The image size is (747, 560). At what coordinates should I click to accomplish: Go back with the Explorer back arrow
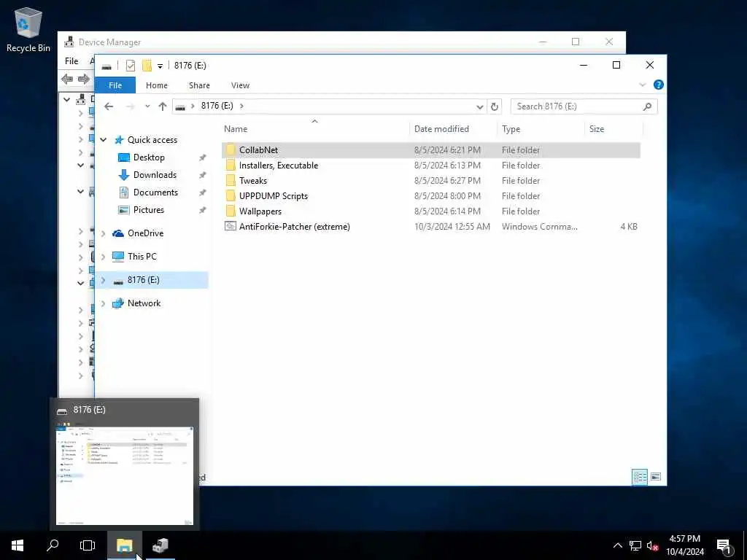109,106
